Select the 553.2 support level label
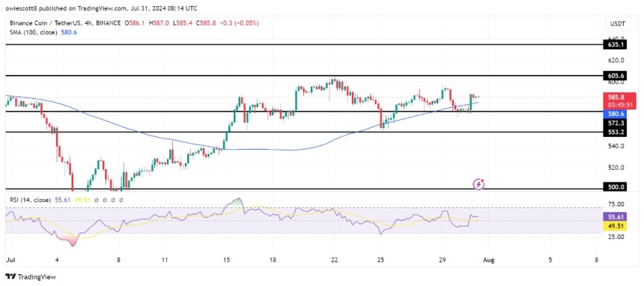 pyautogui.click(x=615, y=132)
